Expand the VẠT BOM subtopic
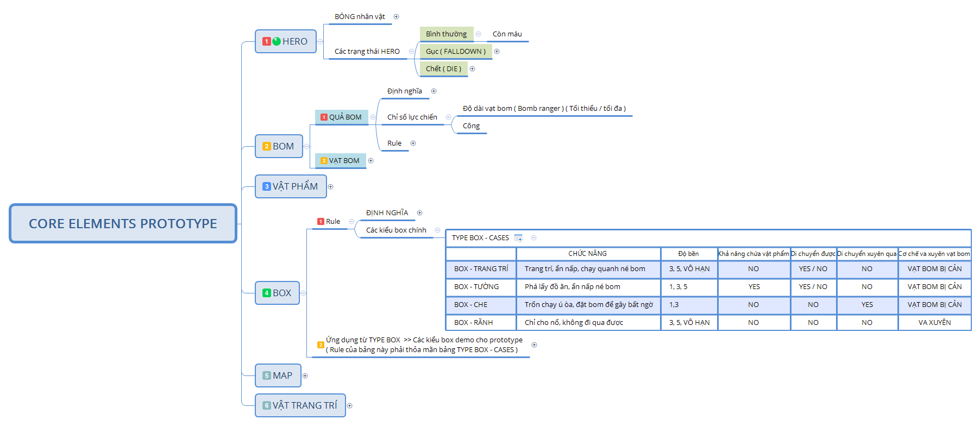 (x=370, y=161)
